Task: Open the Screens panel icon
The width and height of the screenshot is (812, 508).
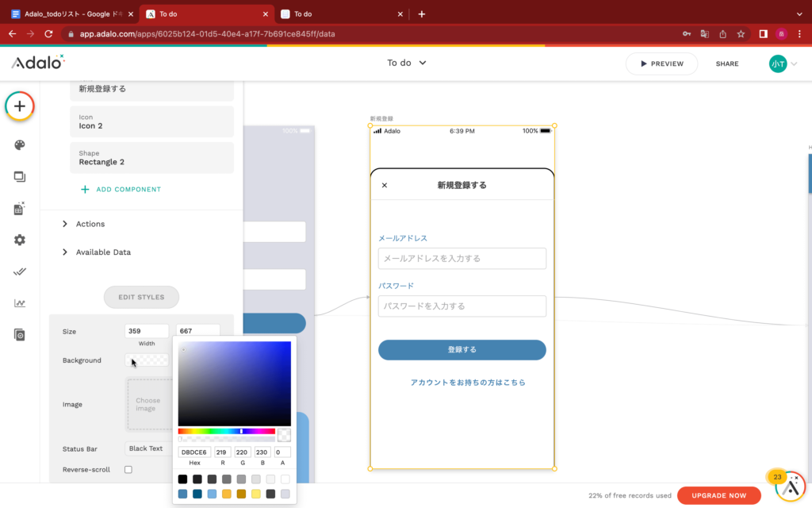Action: point(19,177)
